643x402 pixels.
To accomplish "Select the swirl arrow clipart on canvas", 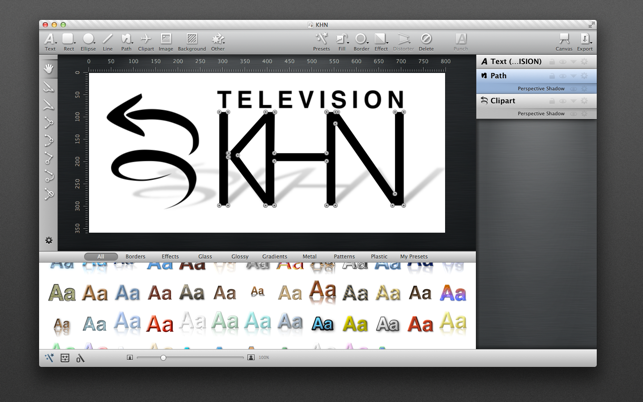I will coord(153,151).
